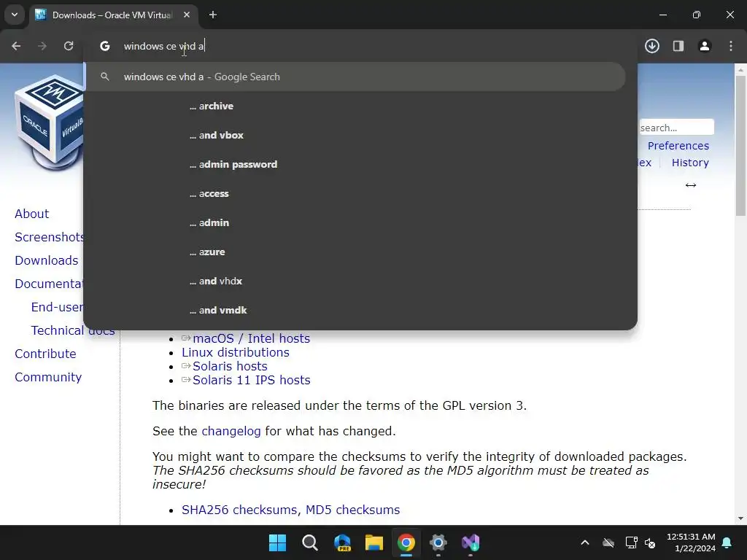The image size is (747, 560).
Task: Open the End-user docs sidebar link
Action: (x=57, y=307)
